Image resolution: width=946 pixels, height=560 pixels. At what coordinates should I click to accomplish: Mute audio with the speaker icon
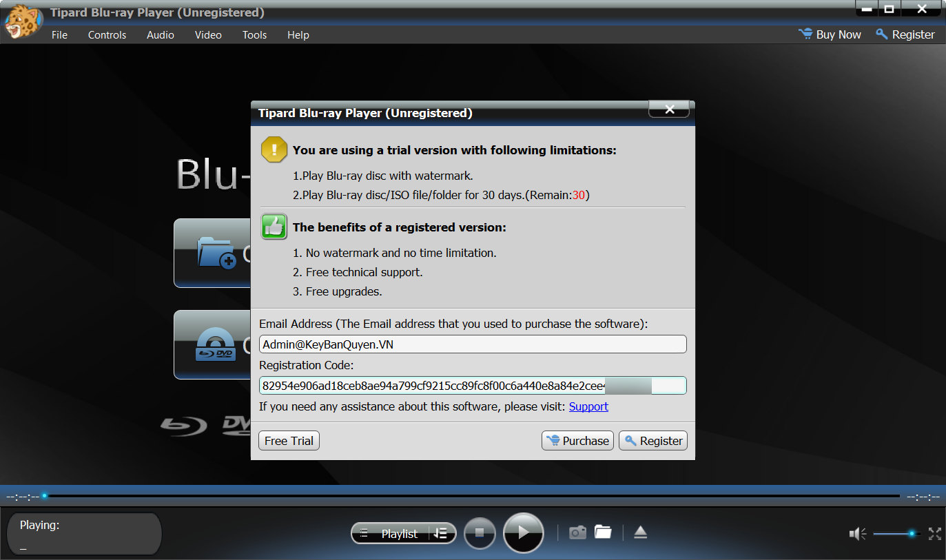click(x=858, y=533)
